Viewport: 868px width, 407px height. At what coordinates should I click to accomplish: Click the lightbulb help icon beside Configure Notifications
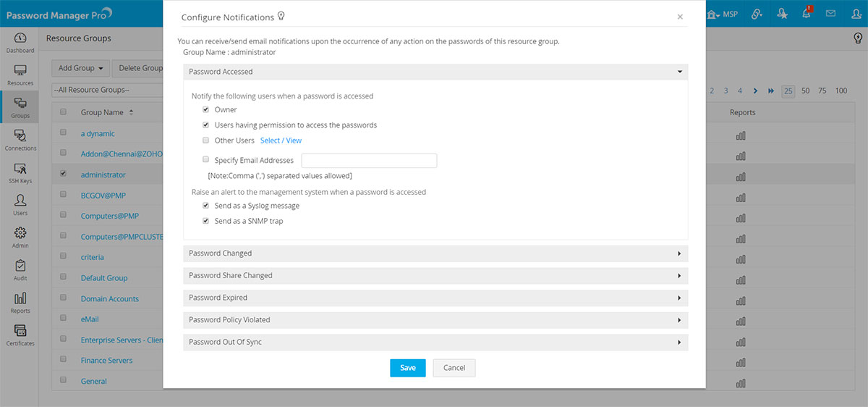(281, 17)
